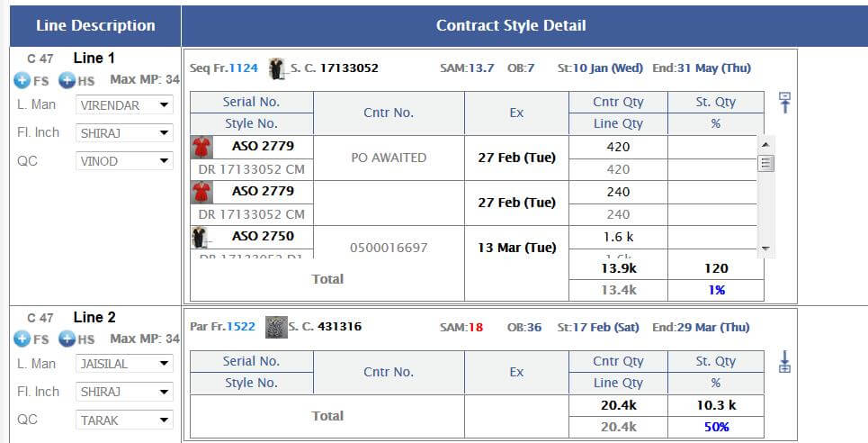868x443 pixels.
Task: Click scroll-down arrow in Line 1 style list
Action: click(x=765, y=249)
